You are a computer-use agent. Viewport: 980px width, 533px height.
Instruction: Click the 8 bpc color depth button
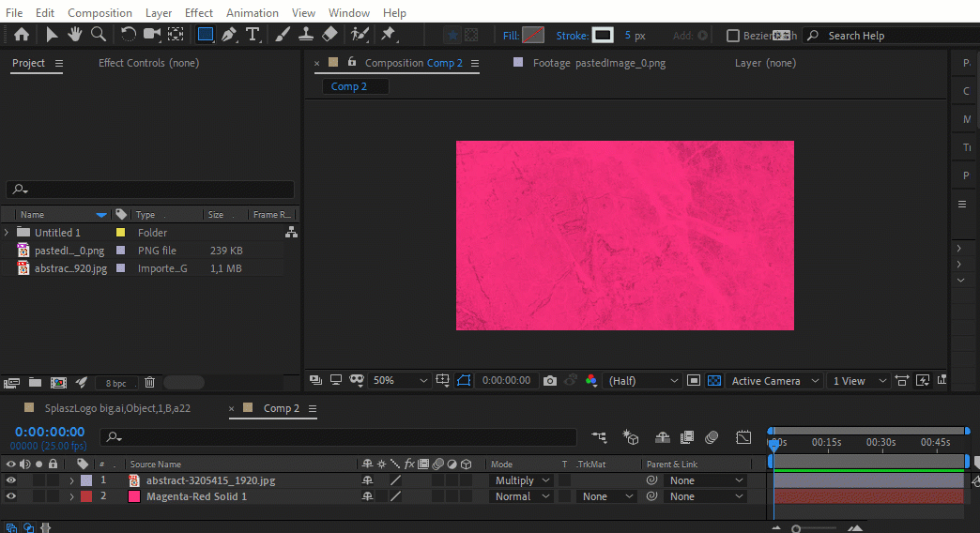(115, 383)
